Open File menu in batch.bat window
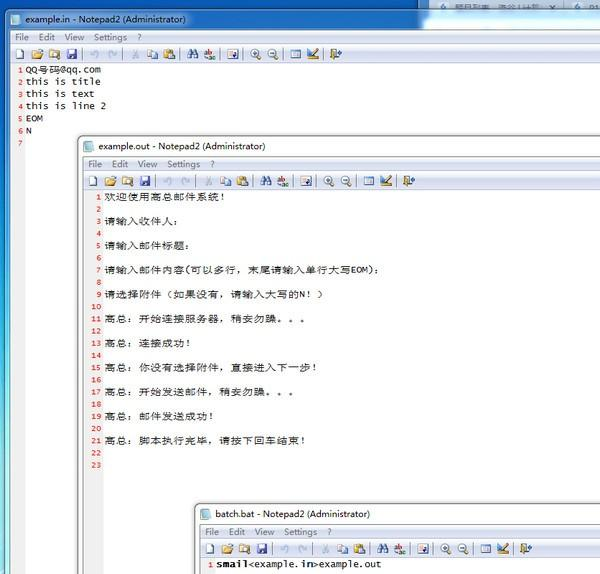This screenshot has width=600, height=574. [212, 532]
